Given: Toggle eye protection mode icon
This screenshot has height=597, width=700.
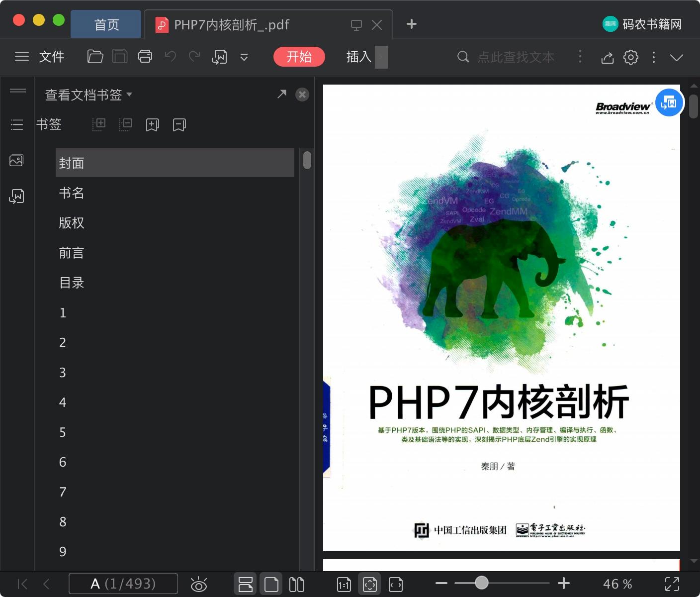Looking at the screenshot, I should (199, 584).
